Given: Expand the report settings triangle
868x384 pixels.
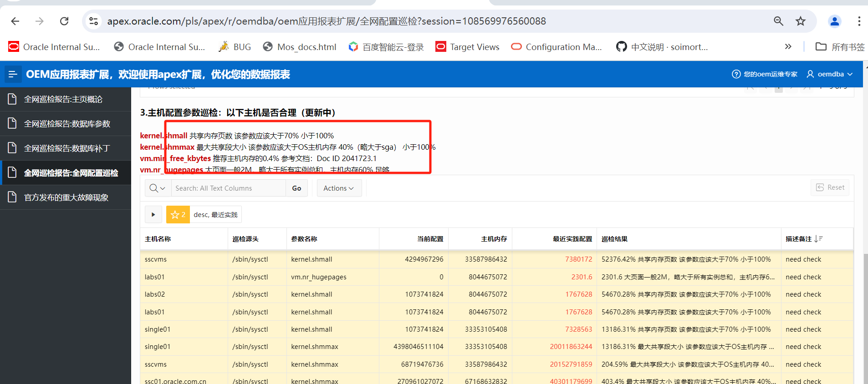Looking at the screenshot, I should click(x=153, y=215).
